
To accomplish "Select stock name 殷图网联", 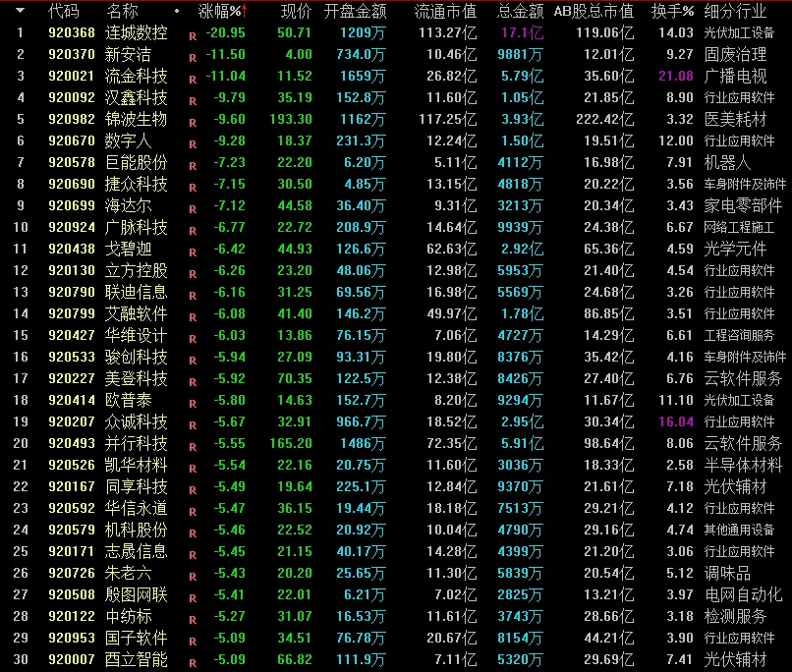I will (136, 594).
